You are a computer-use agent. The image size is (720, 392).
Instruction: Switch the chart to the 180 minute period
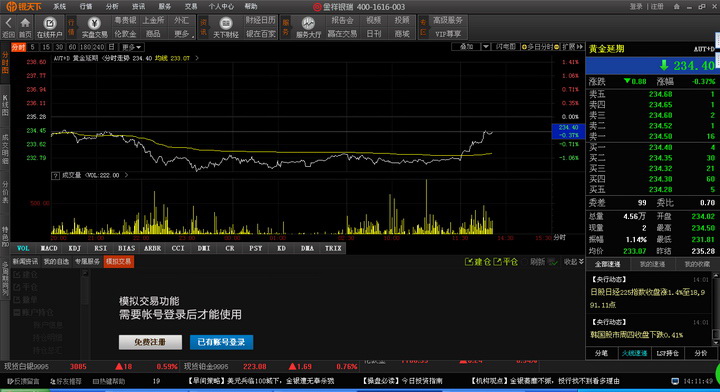click(x=85, y=47)
